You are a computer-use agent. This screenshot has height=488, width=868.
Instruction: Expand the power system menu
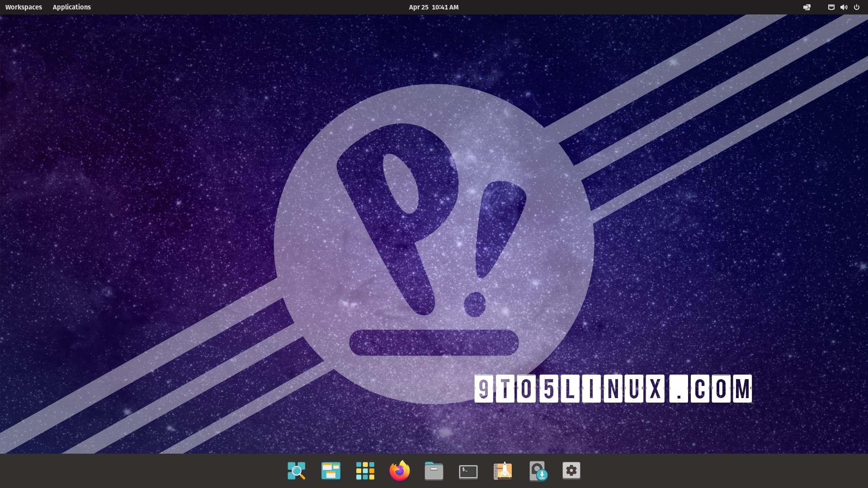[856, 7]
